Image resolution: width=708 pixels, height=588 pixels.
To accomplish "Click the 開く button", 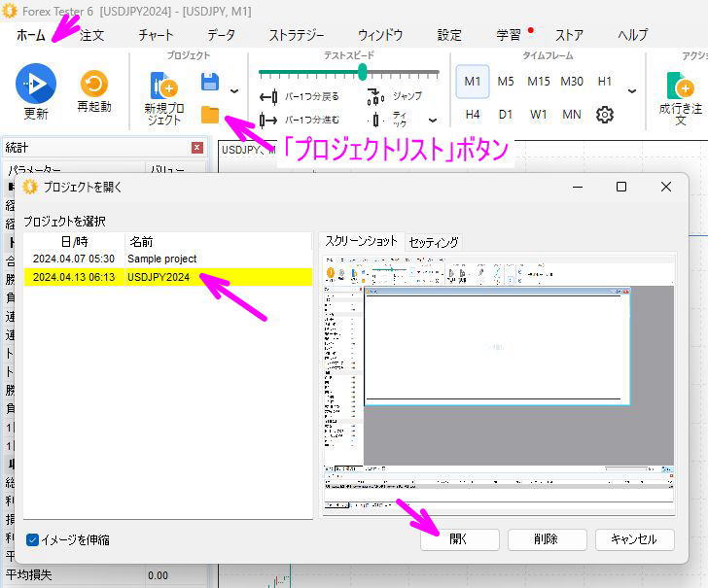I will tap(460, 539).
